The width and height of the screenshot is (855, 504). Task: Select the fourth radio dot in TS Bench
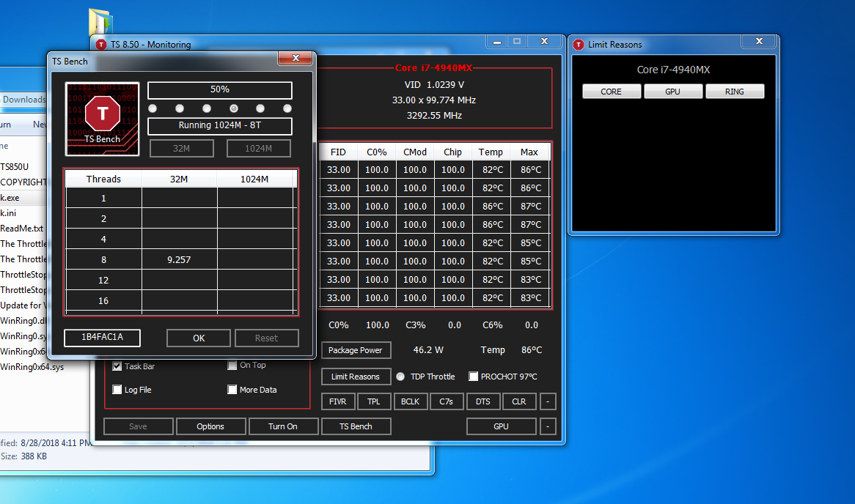point(233,108)
